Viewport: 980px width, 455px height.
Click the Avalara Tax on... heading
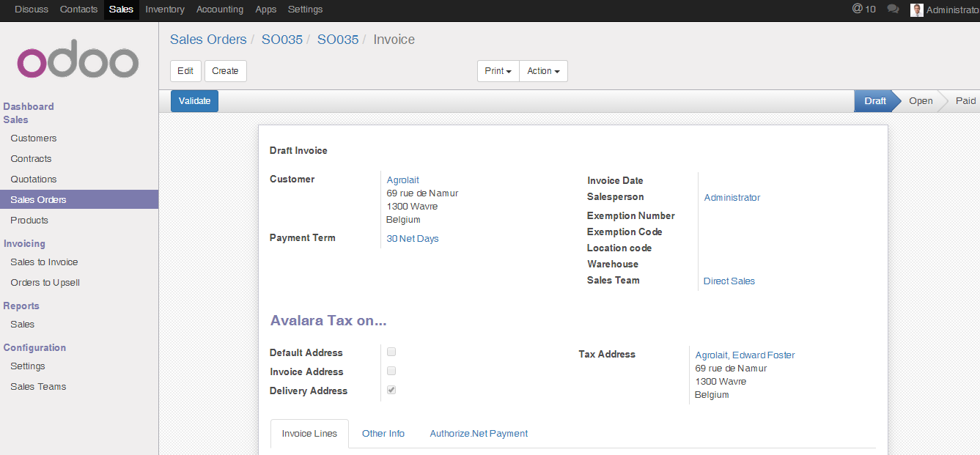(328, 321)
